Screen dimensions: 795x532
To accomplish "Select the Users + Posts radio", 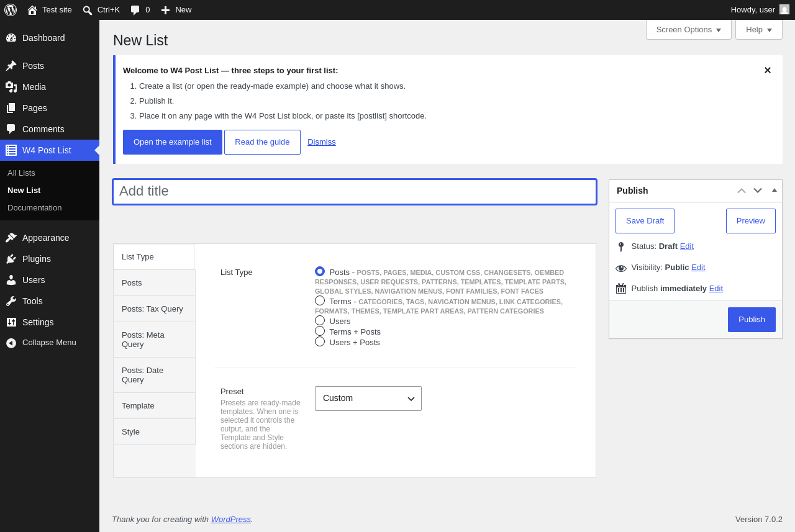I will pyautogui.click(x=320, y=341).
